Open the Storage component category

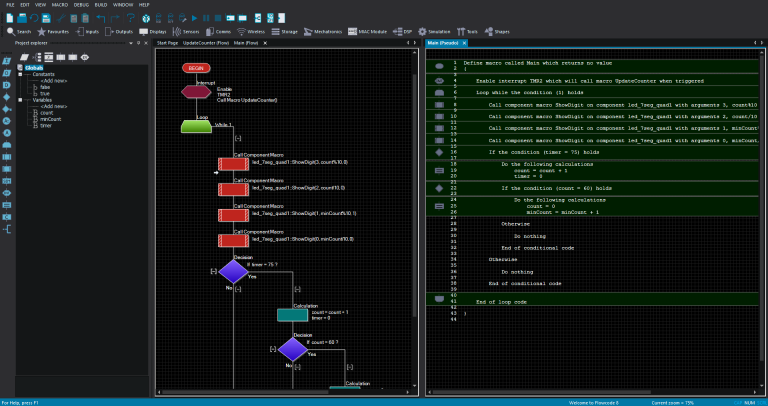point(285,31)
